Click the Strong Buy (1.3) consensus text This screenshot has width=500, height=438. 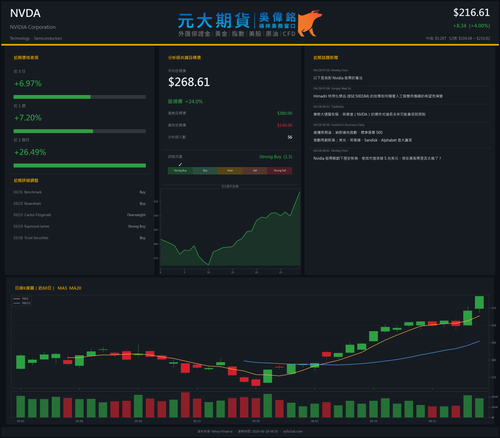(x=276, y=157)
